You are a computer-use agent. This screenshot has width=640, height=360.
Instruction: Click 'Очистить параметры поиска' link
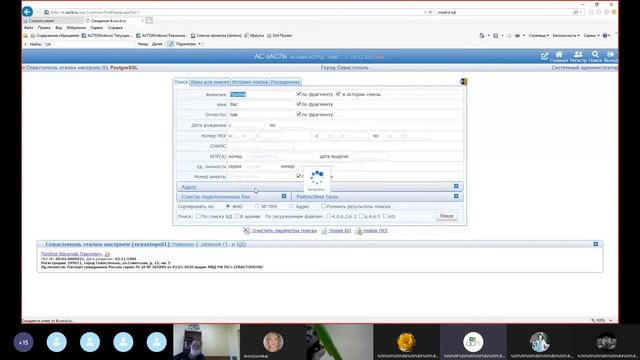(284, 231)
